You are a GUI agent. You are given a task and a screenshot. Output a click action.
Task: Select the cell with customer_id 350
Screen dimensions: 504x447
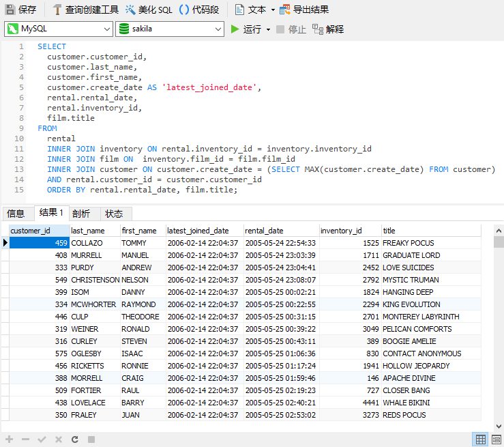click(39, 415)
